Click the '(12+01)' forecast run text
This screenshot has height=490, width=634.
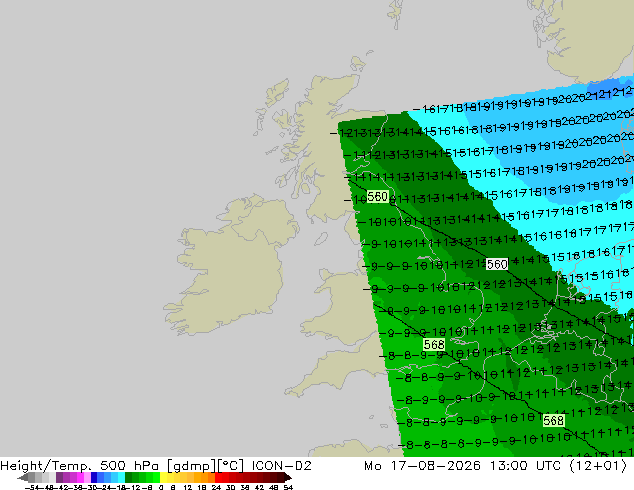coord(598,465)
